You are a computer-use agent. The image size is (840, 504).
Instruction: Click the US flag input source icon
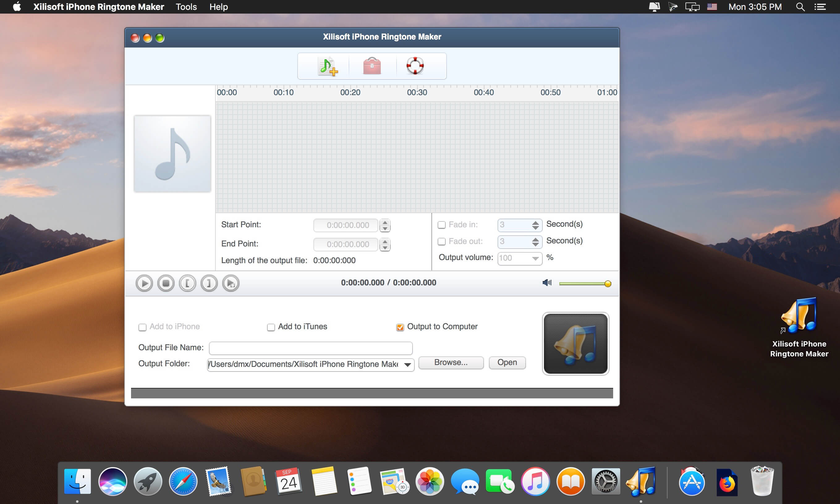coord(712,7)
